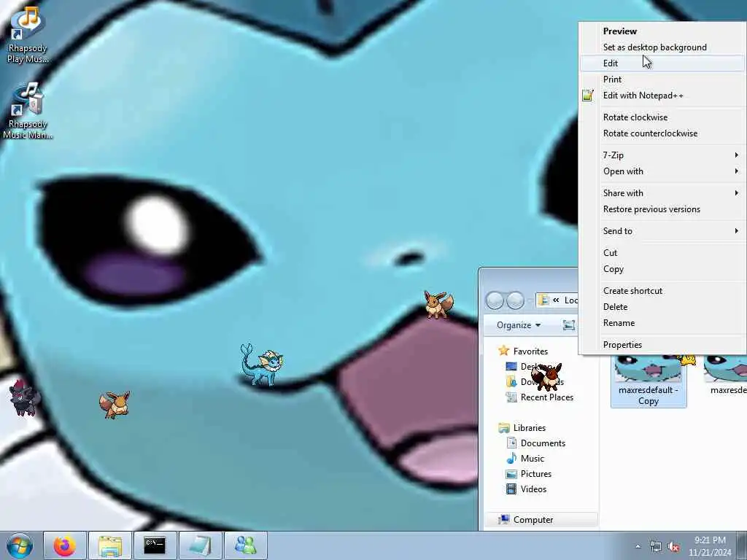This screenshot has height=560, width=747.
Task: Choose Rename in the context menu
Action: tap(662, 323)
